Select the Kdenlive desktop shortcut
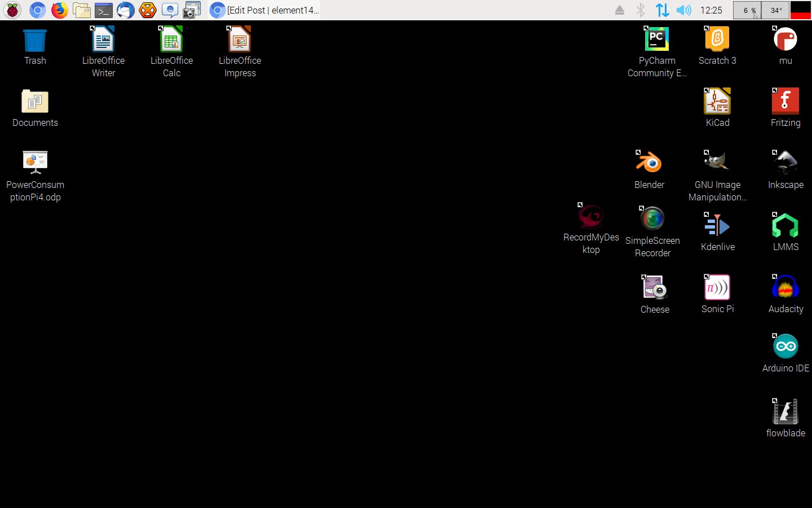The image size is (812, 508). pyautogui.click(x=717, y=233)
